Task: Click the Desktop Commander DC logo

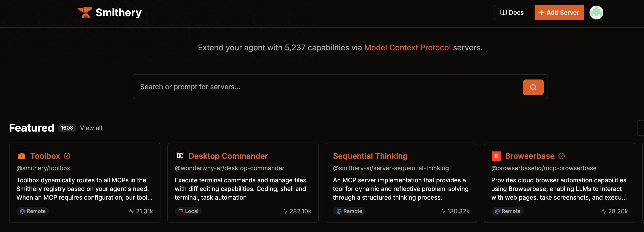Action: pos(180,156)
